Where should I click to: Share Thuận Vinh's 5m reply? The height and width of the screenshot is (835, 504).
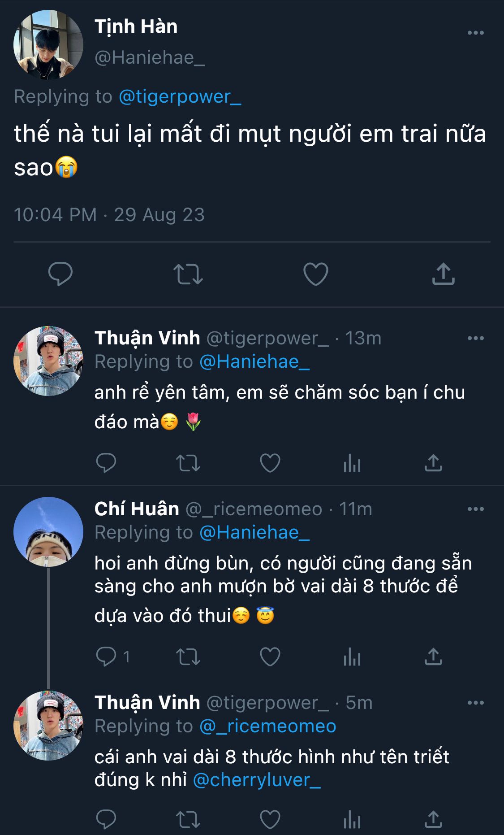pyautogui.click(x=433, y=820)
